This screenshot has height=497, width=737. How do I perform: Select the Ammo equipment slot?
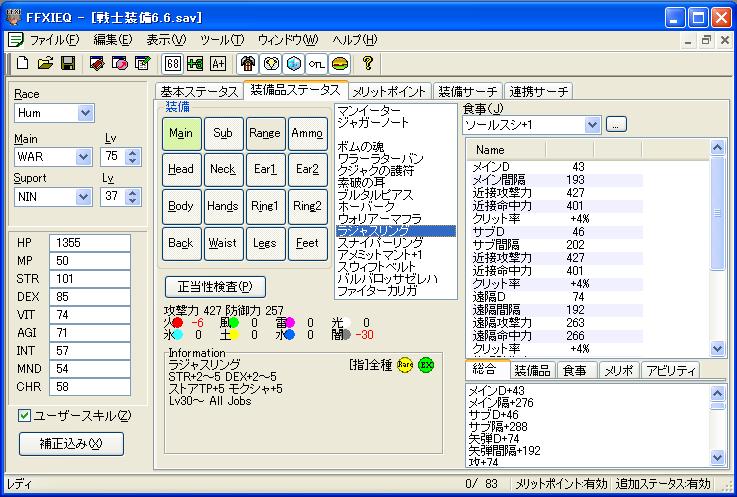(x=307, y=134)
